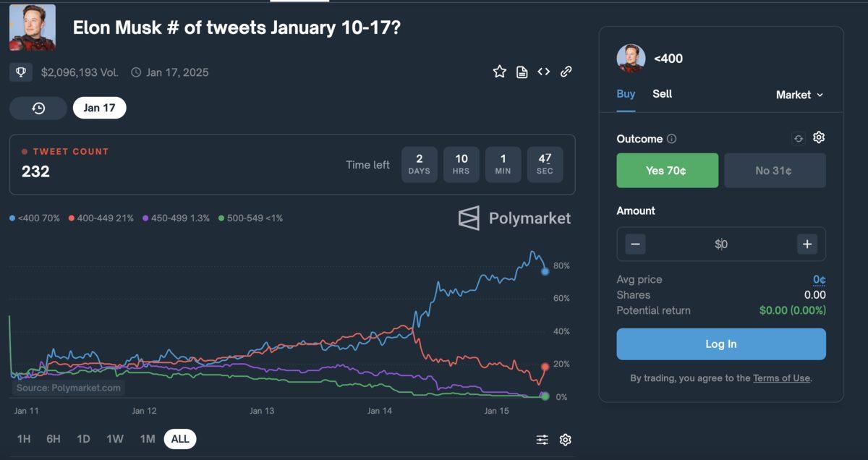Click the outcome refresh swap icon
The image size is (868, 460).
coord(799,138)
